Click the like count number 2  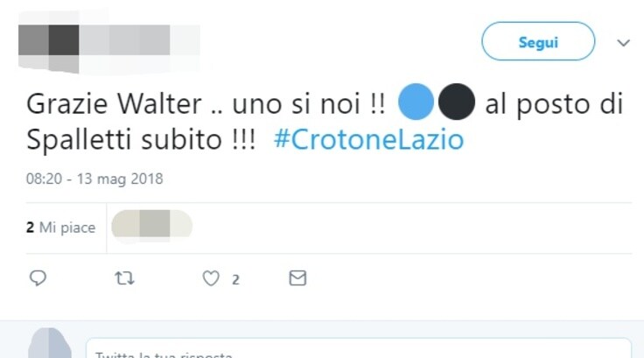(235, 279)
